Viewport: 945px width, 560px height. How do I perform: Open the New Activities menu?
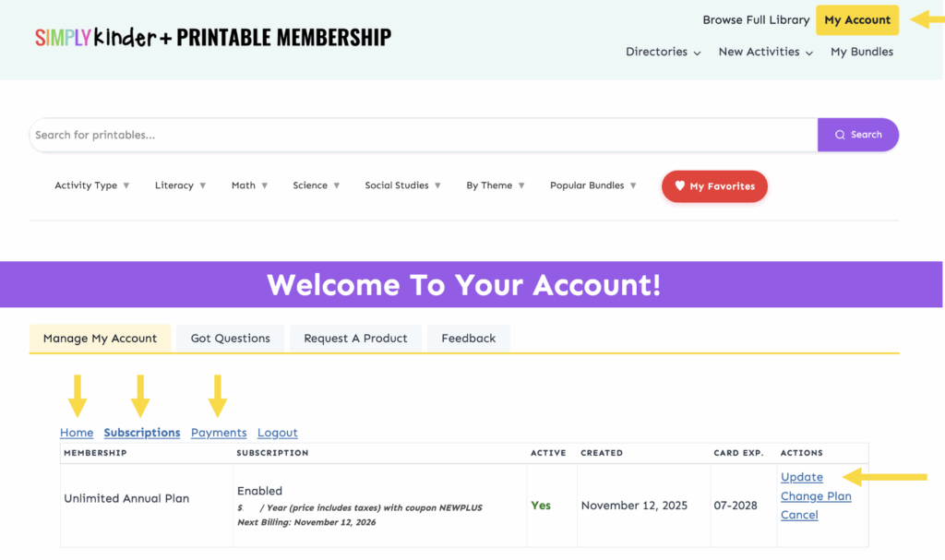coord(765,52)
